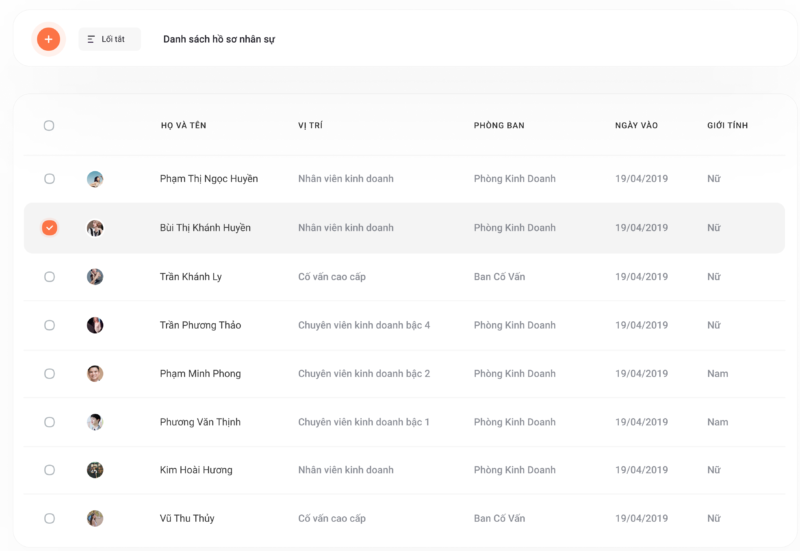Toggle the select-all checkbox in the header

click(49, 126)
